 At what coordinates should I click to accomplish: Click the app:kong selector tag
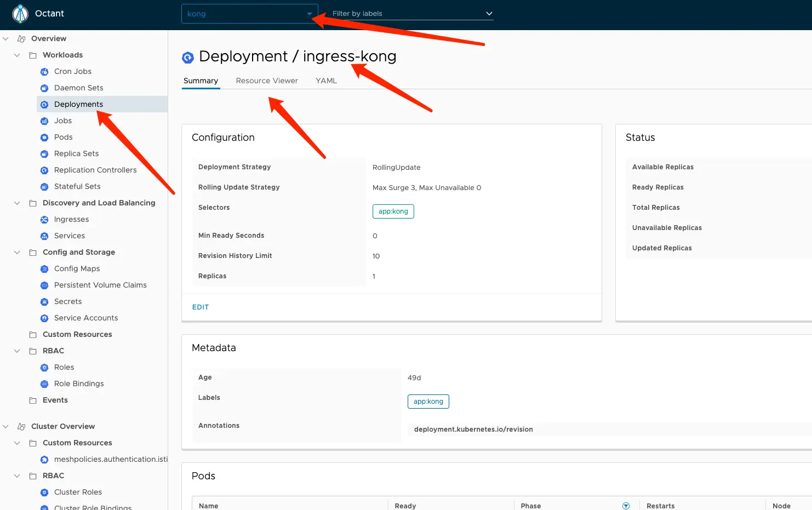click(393, 211)
